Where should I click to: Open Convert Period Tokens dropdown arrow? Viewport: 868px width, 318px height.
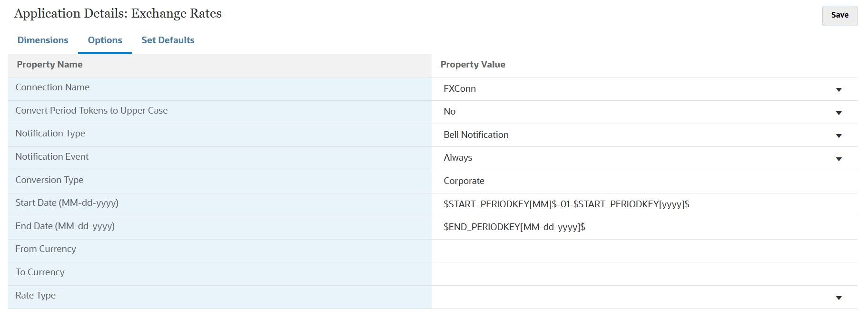838,113
